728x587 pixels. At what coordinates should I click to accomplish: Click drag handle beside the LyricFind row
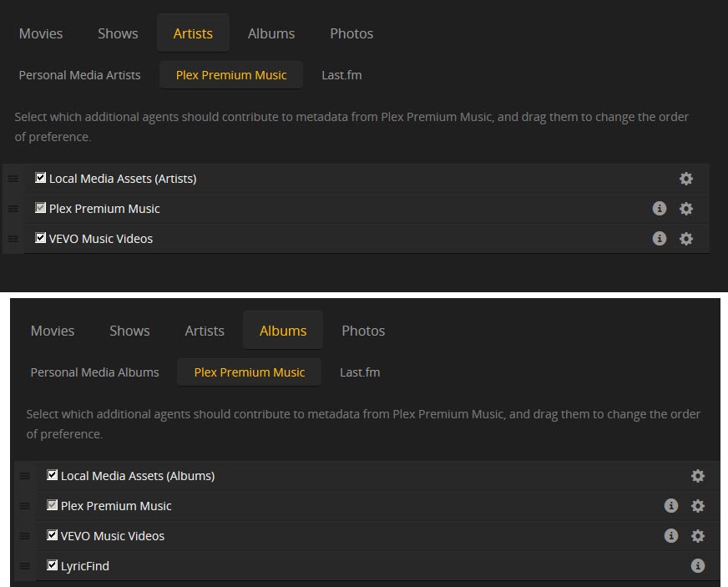(x=25, y=566)
